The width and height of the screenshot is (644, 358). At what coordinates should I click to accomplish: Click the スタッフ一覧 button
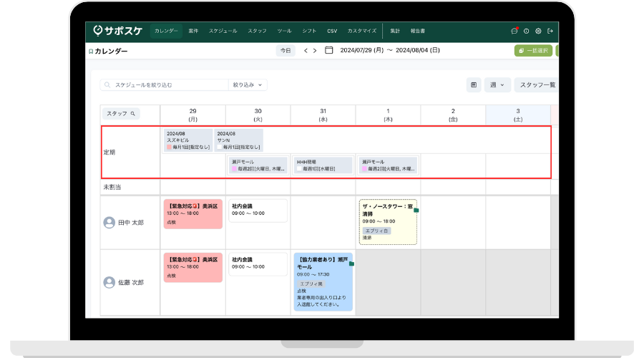coord(537,84)
